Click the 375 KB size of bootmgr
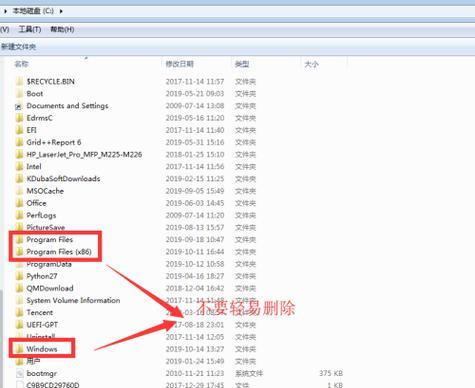The width and height of the screenshot is (475, 388). click(331, 373)
